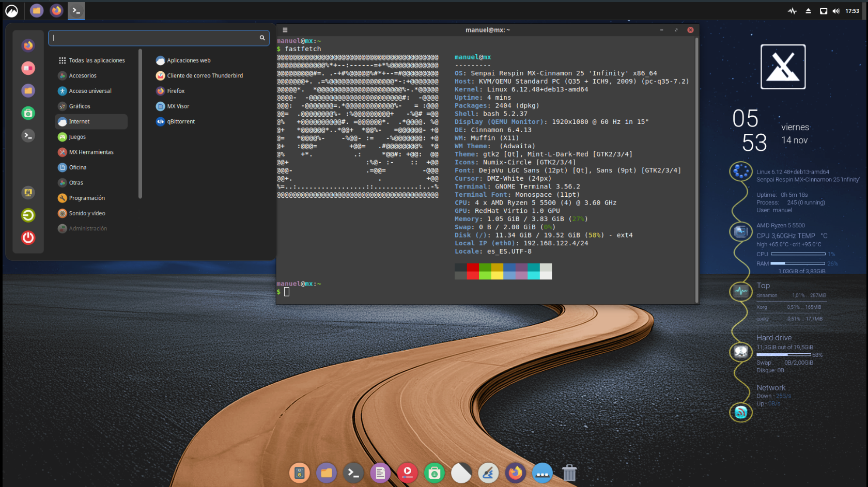Open the Cinnamon menu button in the panel

[11, 11]
